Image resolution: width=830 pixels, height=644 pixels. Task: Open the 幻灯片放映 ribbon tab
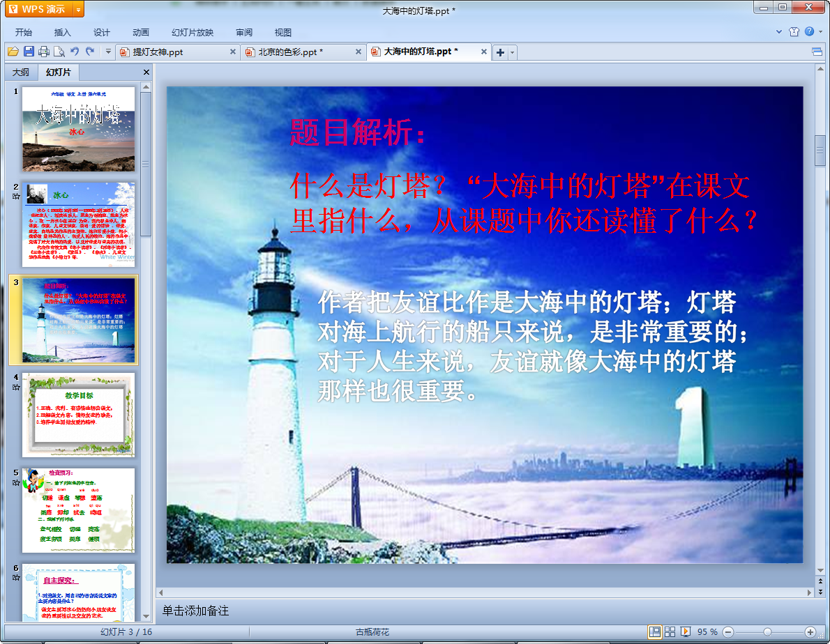pyautogui.click(x=193, y=32)
